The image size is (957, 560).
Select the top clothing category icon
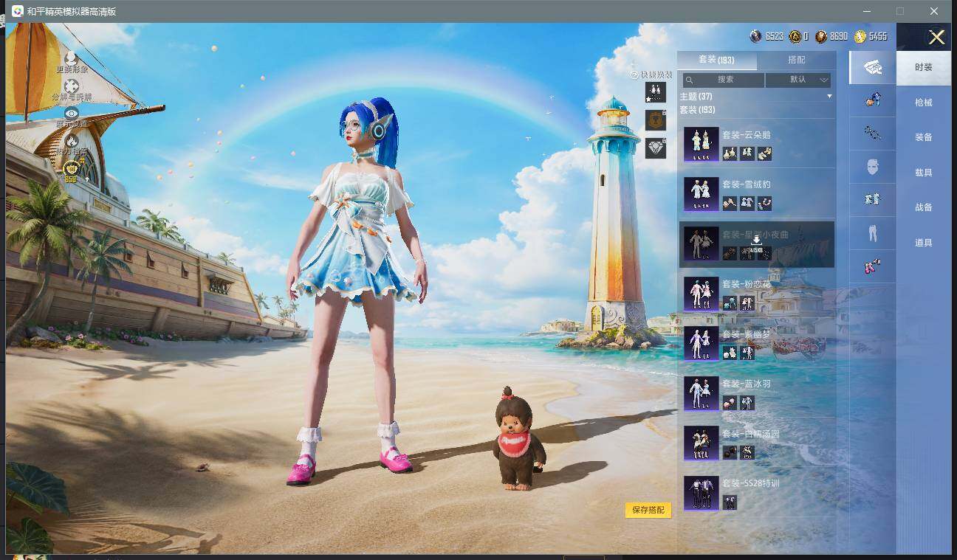click(x=873, y=200)
